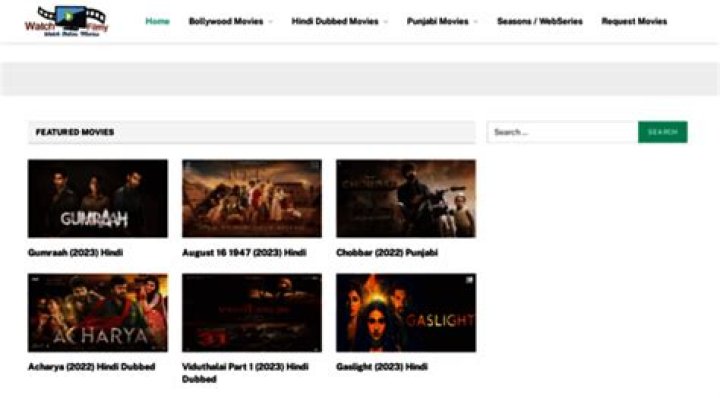Follow the Gaslight (2023) Hindi title link

pos(382,367)
